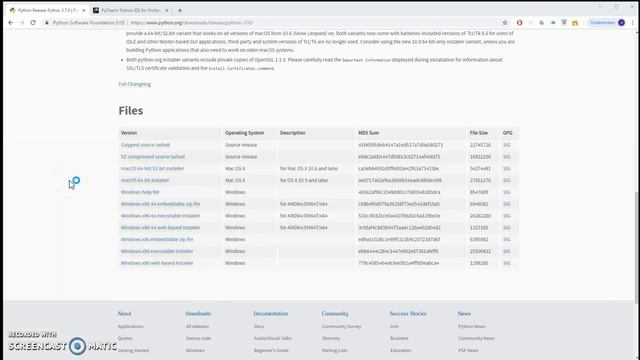Click the Success Stories footer heading

[408, 313]
